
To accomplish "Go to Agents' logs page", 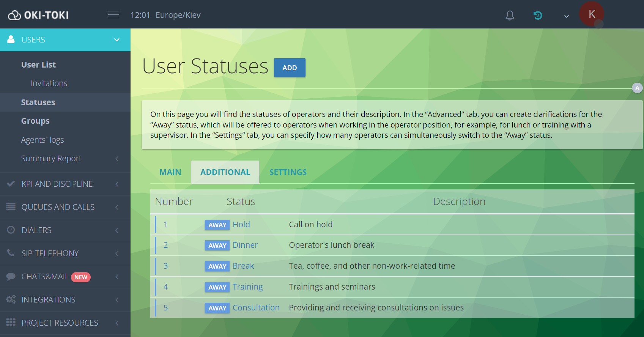I will click(43, 140).
